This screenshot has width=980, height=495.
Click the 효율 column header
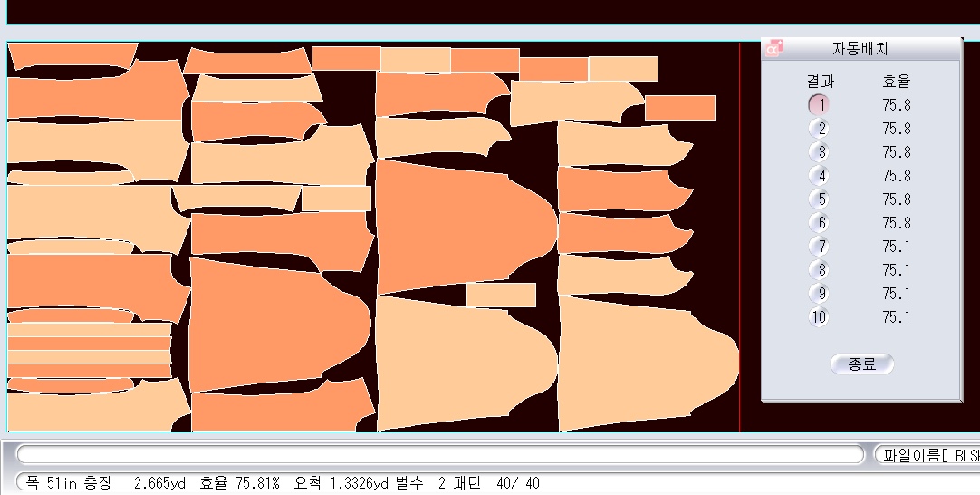point(896,82)
